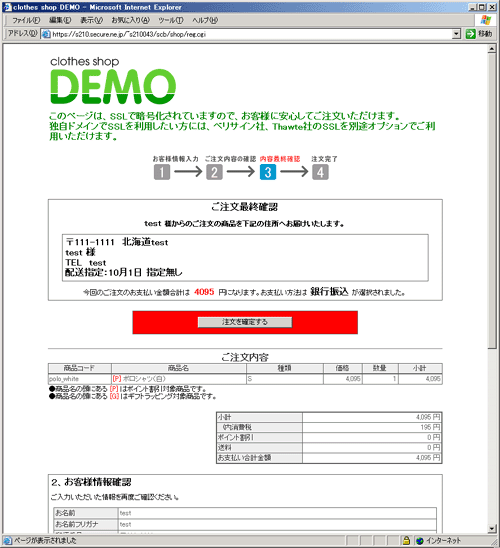This screenshot has height=548, width=500.
Task: Open the お気に入り(A) menu
Action: point(130,20)
